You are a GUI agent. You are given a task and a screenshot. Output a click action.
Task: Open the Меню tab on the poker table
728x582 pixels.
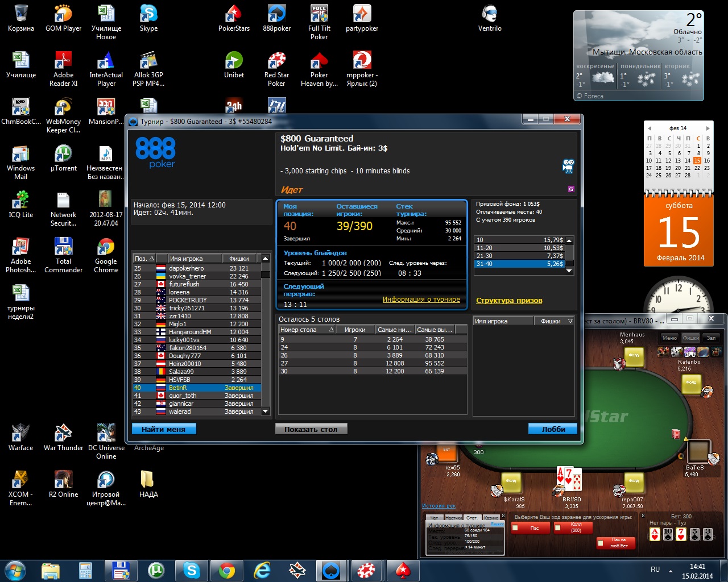(x=669, y=338)
